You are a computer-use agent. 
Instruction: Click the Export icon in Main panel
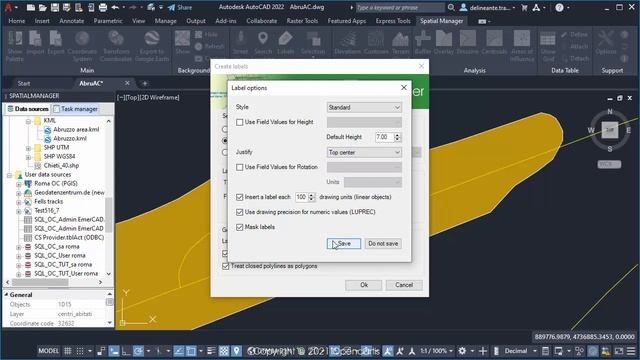[x=56, y=43]
